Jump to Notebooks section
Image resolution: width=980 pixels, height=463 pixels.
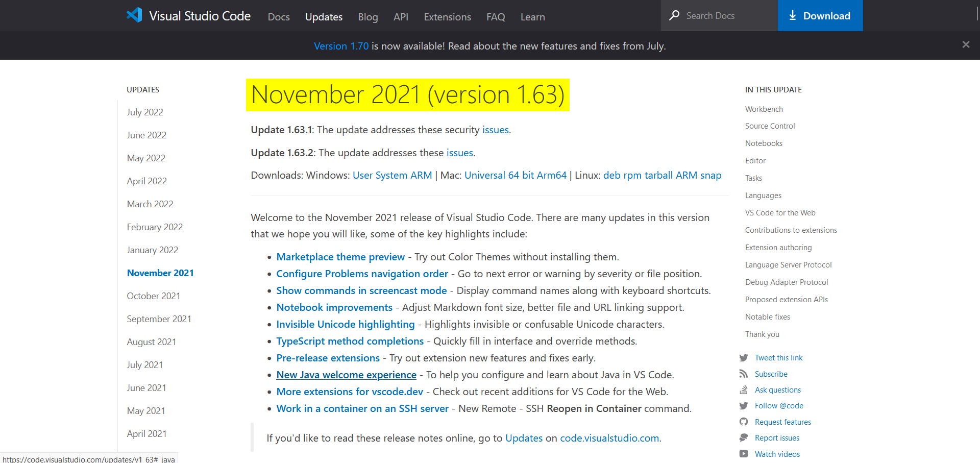pyautogui.click(x=764, y=143)
